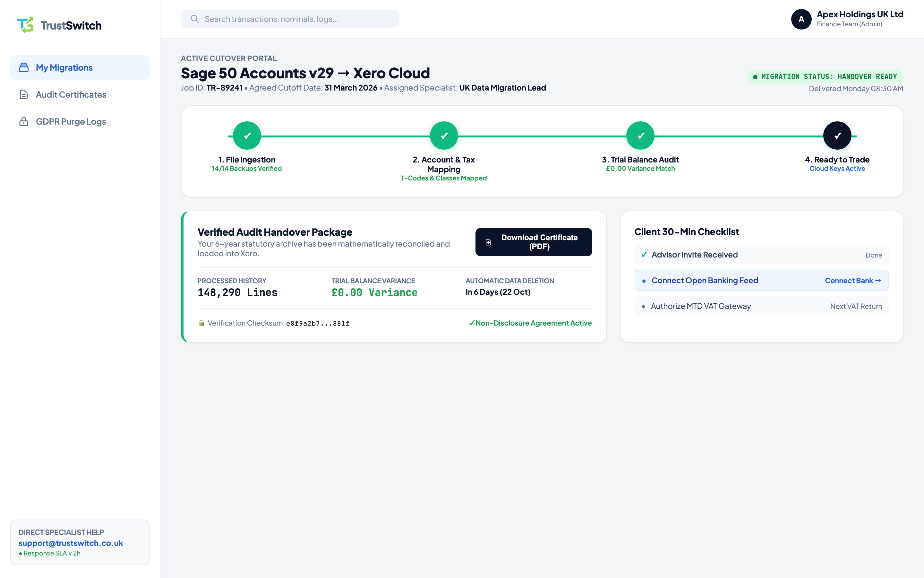Click the TrustSwitch logo icon

pyautogui.click(x=25, y=25)
